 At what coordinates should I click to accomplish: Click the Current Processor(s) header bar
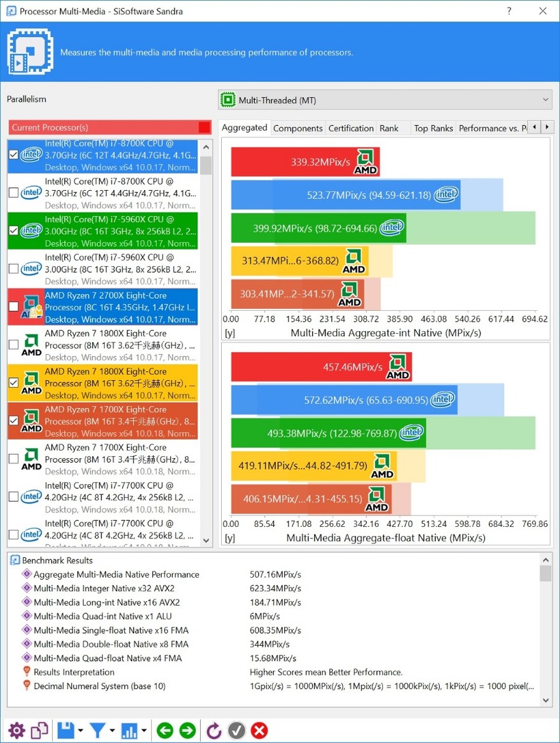pyautogui.click(x=110, y=127)
